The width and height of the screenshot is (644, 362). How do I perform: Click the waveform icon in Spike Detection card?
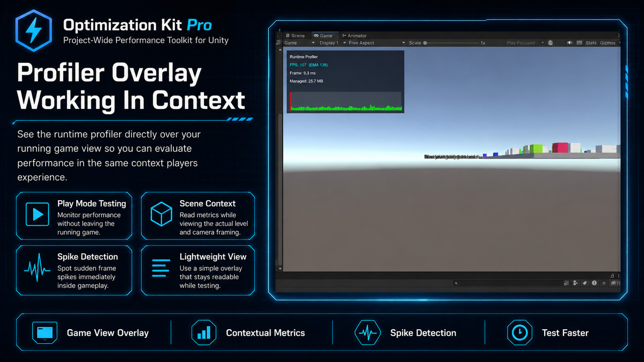pos(37,268)
